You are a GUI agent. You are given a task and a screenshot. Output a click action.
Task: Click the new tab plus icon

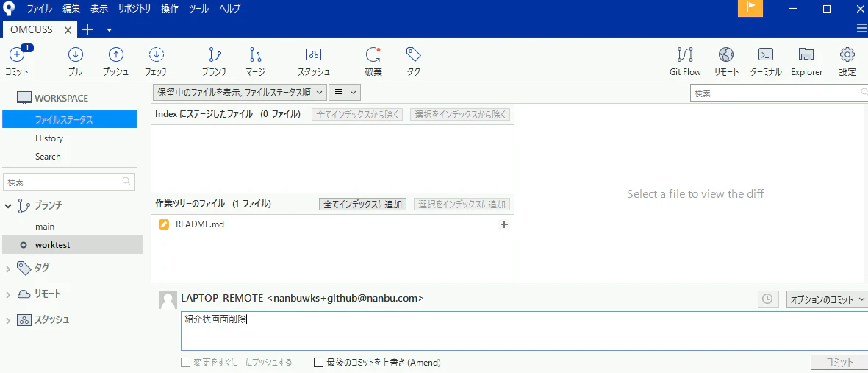click(87, 29)
